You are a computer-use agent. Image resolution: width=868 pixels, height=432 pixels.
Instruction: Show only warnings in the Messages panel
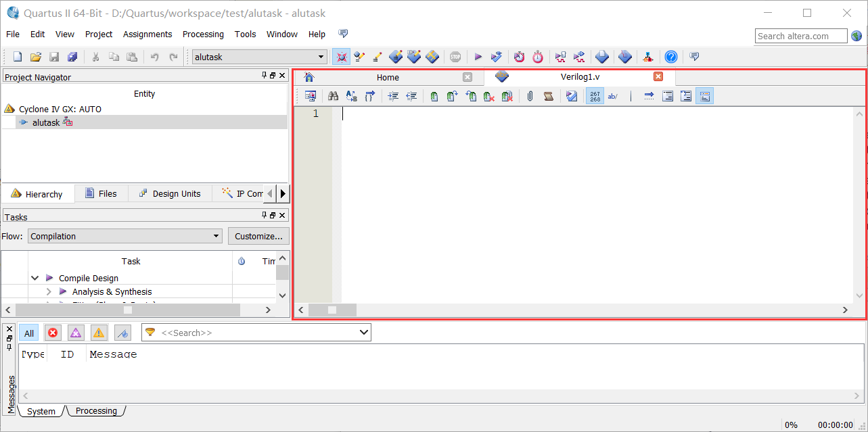point(98,332)
